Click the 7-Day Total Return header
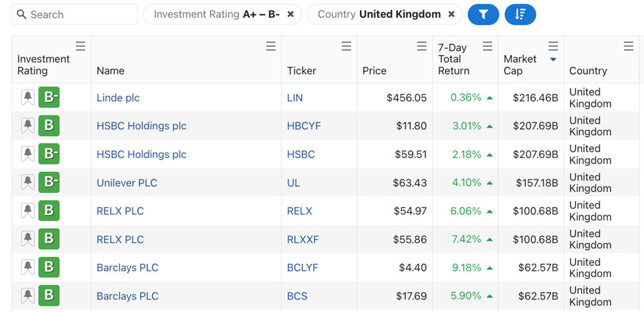Screen dimensions: 644x312 pyautogui.click(x=453, y=59)
